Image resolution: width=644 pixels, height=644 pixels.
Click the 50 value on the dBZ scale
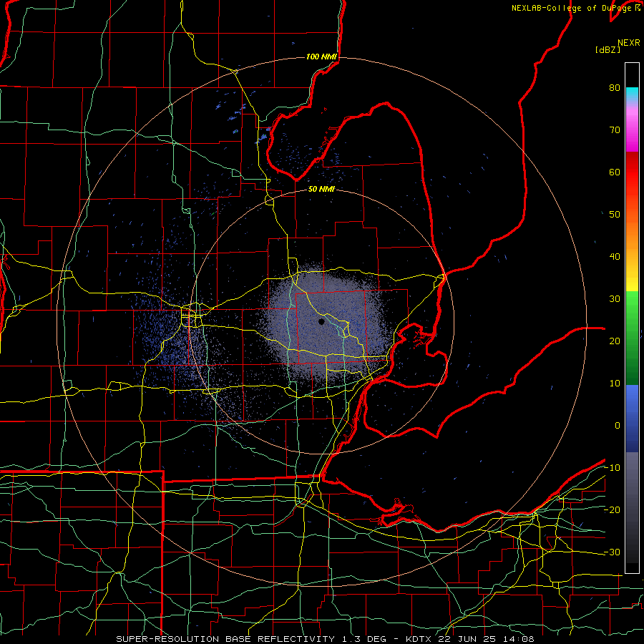(x=615, y=215)
